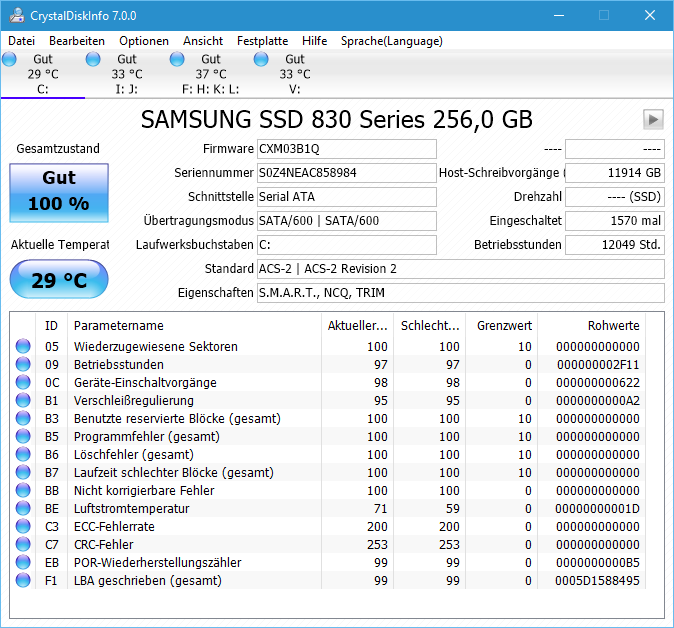This screenshot has height=628, width=674.
Task: Click the Betriebsstunden value 12049 Std.
Action: 615,245
